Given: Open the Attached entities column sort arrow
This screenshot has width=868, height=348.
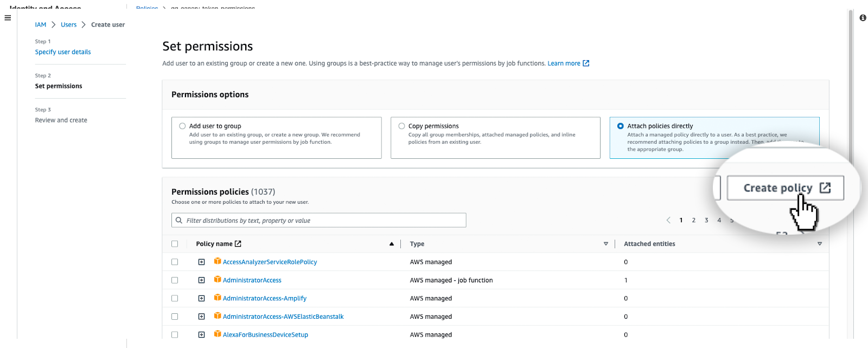Looking at the screenshot, I should click(820, 244).
